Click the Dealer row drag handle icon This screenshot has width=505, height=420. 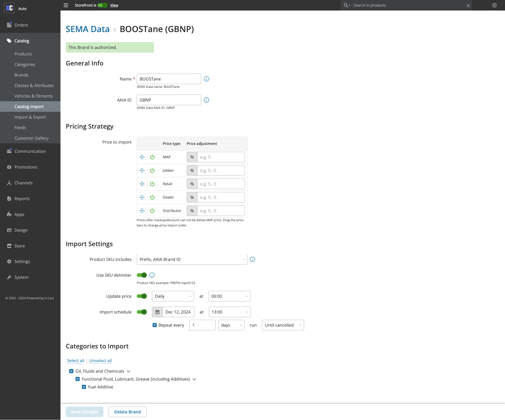[142, 197]
